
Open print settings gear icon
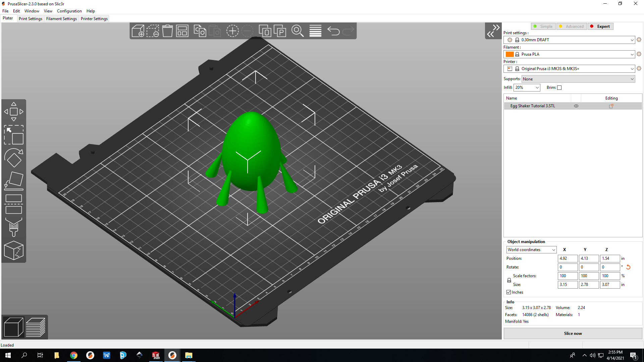tap(639, 40)
